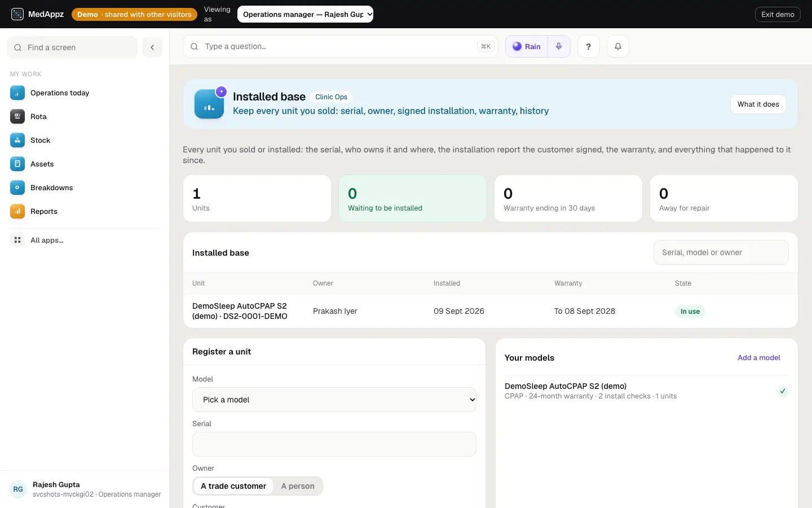812x508 pixels.
Task: Collapse the sidebar with the chevron button
Action: [x=152, y=47]
